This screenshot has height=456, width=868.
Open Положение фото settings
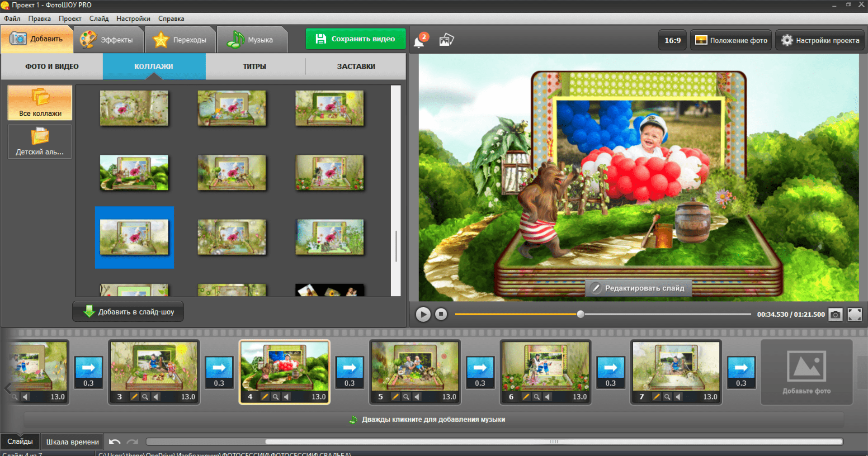pos(731,40)
